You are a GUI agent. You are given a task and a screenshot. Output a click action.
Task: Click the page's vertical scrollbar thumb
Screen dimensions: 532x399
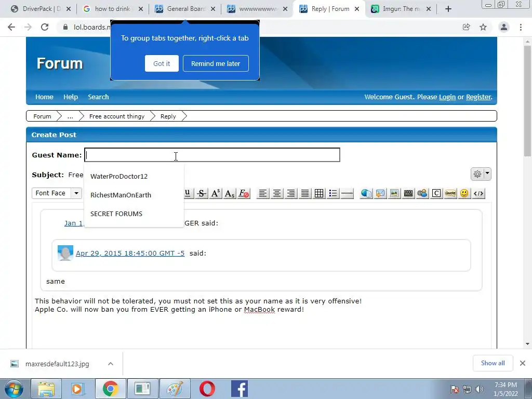coord(527,101)
